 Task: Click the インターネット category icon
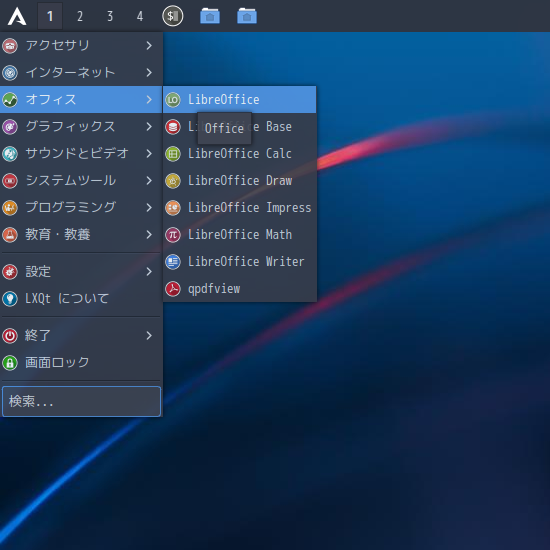[x=10, y=73]
